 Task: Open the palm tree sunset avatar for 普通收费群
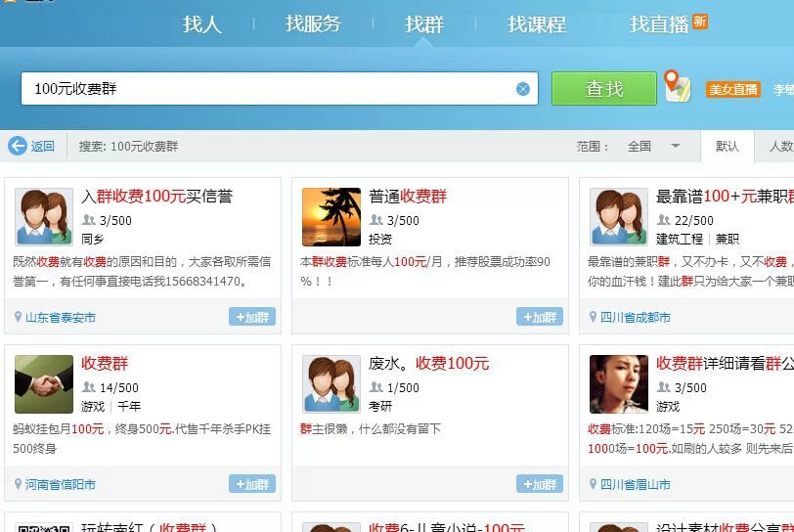tap(331, 216)
